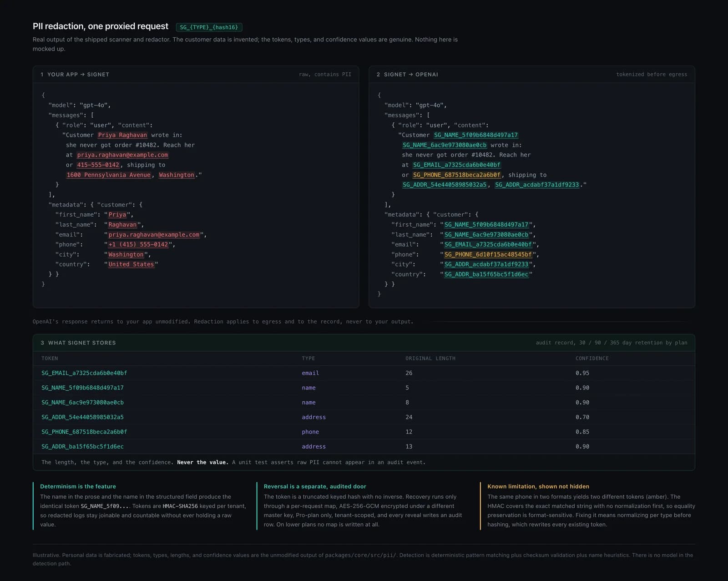Click the SG_NAME_5f09b6848d497a17 table row token
This screenshot has height=581, width=728.
[x=82, y=388]
